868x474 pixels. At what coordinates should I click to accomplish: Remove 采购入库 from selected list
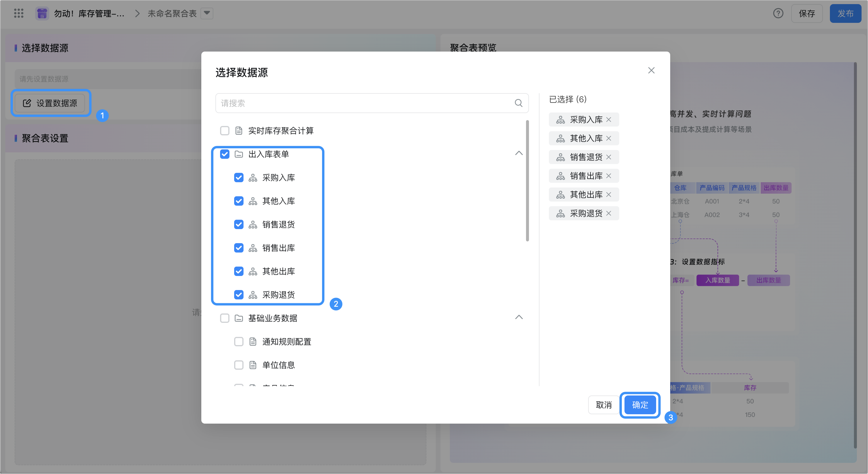[x=608, y=120]
